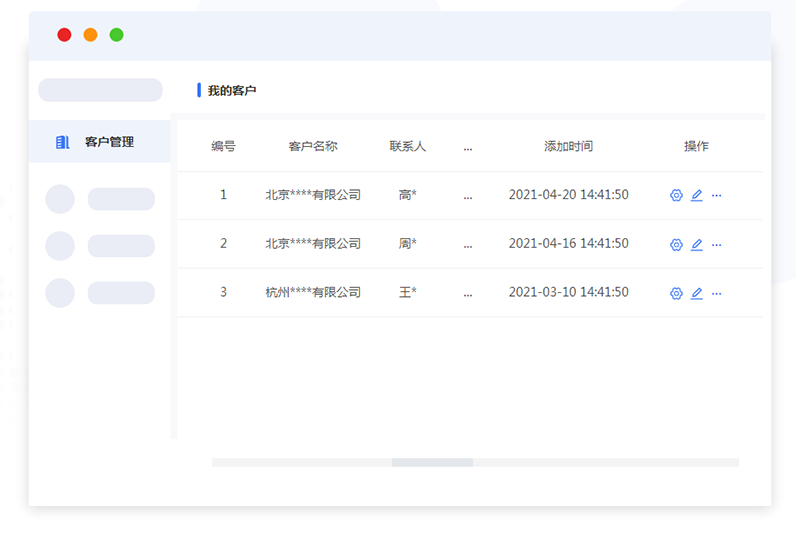Expand more options ellipsis in row 2
The height and width of the screenshot is (539, 800).
pyautogui.click(x=716, y=245)
